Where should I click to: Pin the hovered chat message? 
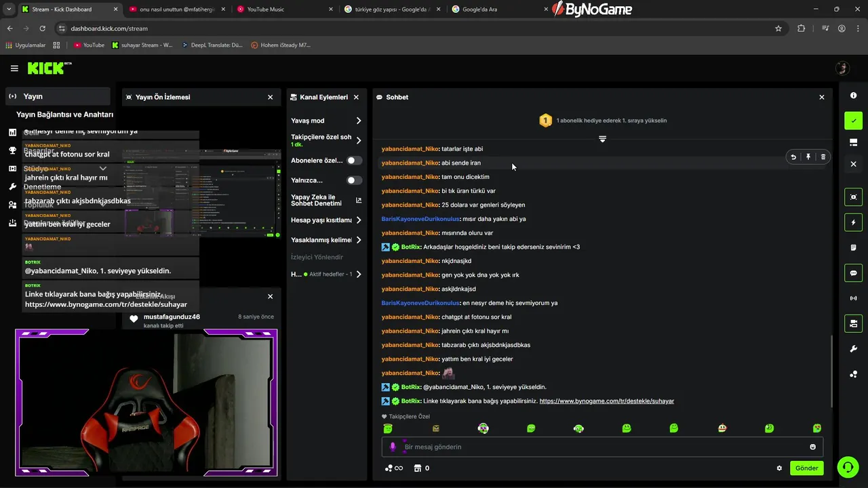(808, 157)
